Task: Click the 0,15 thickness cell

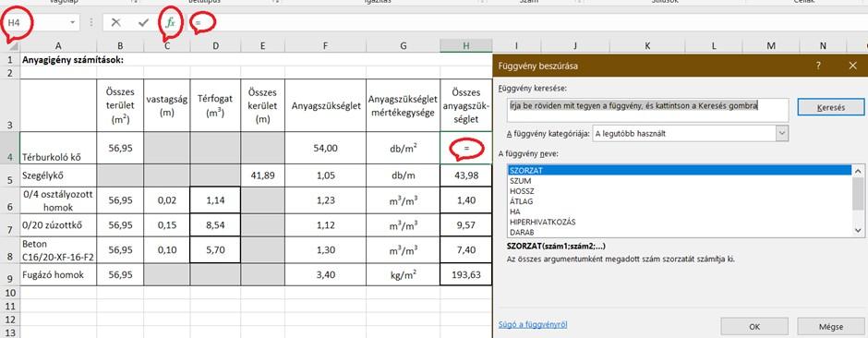Action: [x=166, y=225]
